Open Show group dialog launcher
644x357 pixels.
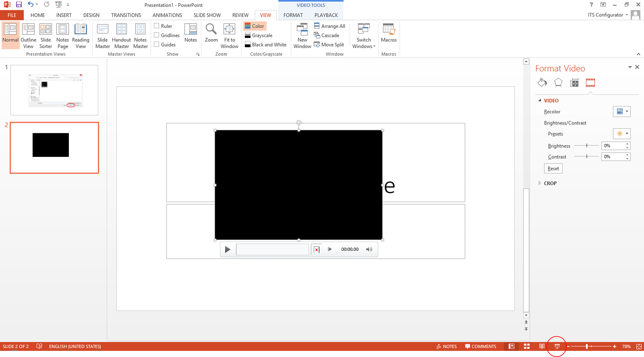tap(198, 54)
